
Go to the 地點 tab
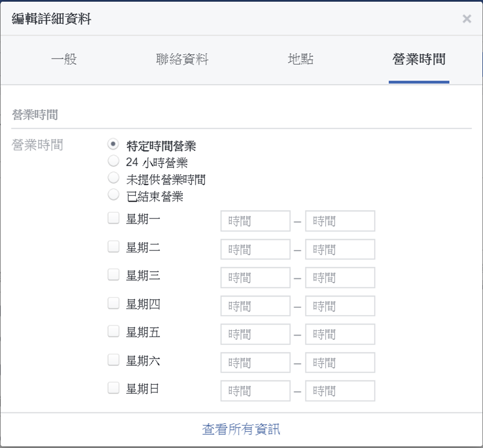[x=301, y=59]
